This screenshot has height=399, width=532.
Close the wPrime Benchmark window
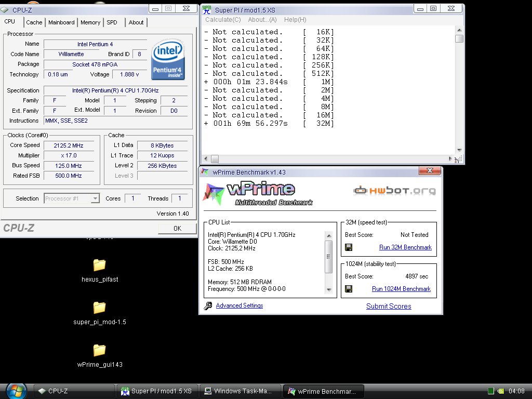coord(430,170)
